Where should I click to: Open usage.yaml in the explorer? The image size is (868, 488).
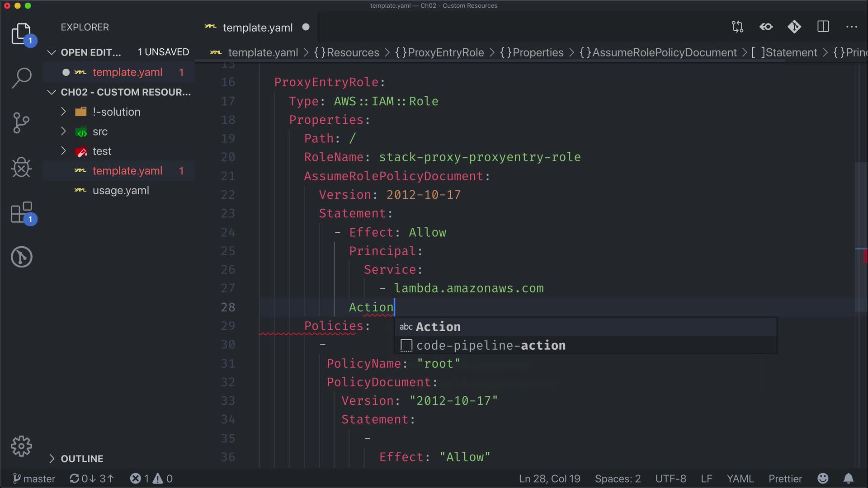(x=121, y=191)
